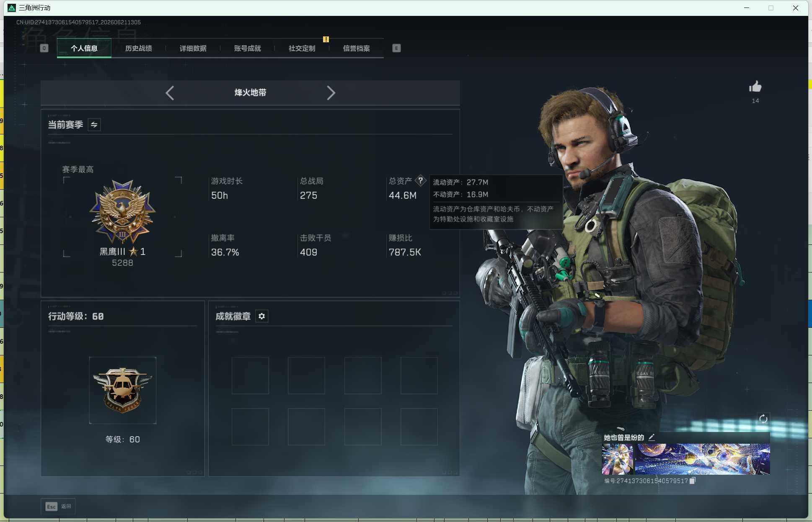Viewport: 812px width, 522px height.
Task: Open the 个人信息 tab
Action: tap(84, 48)
